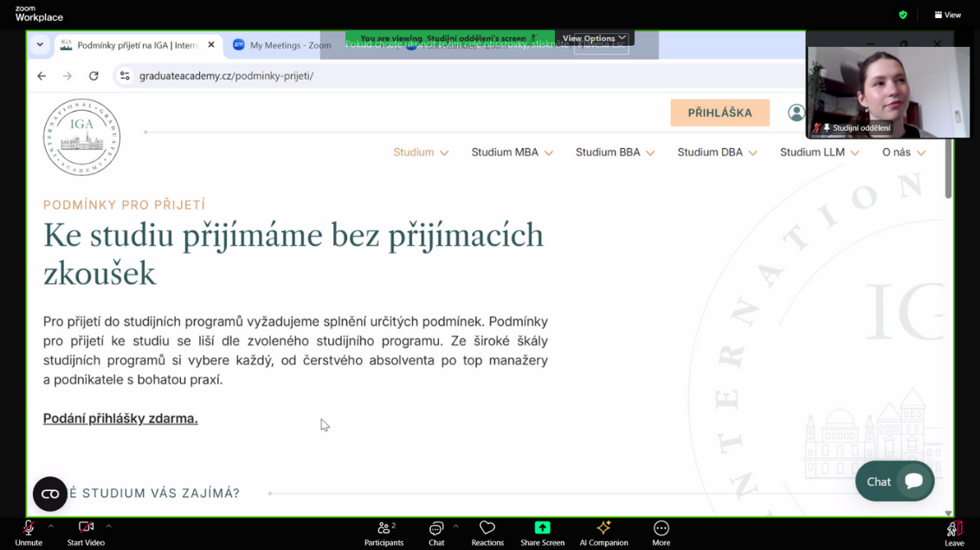
Task: Expand the Studium MBA menu
Action: 512,152
